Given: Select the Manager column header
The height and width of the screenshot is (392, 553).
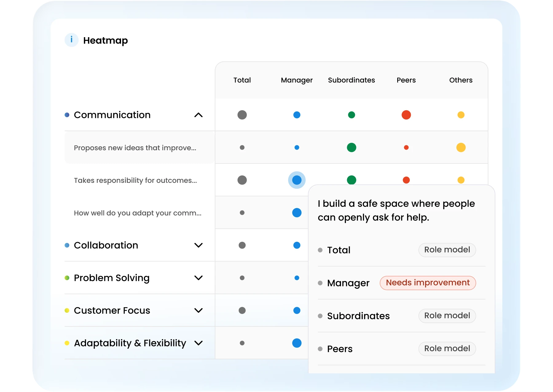Looking at the screenshot, I should (296, 80).
